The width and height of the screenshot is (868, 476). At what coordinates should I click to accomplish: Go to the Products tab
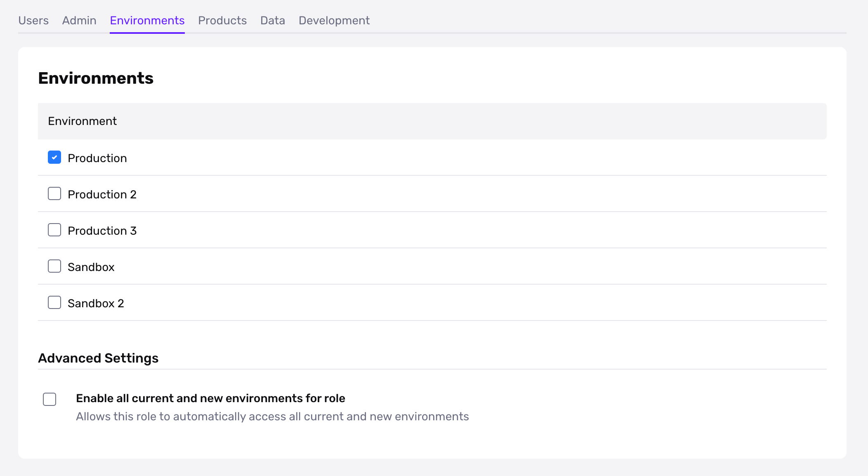222,21
